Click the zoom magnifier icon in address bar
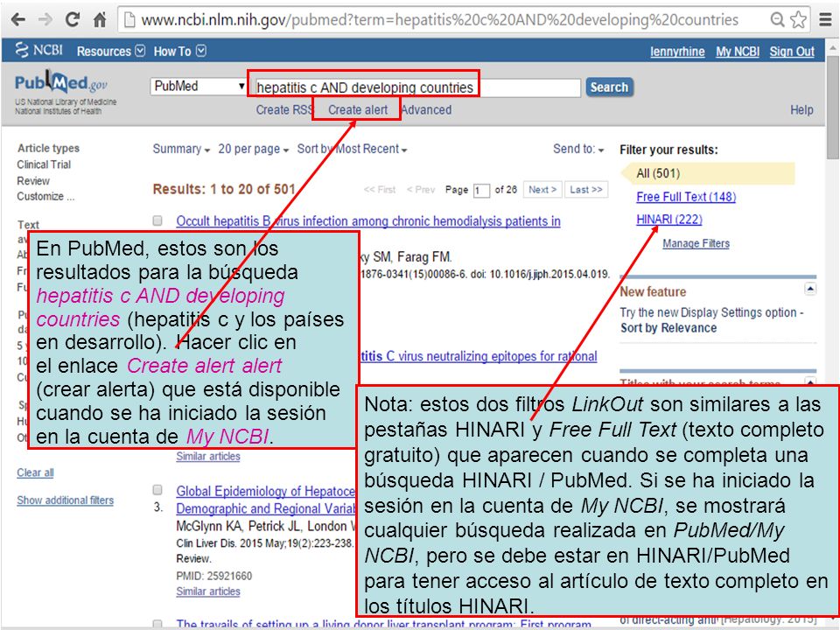 (777, 20)
